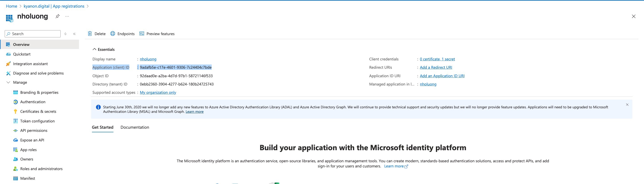644x184 pixels.
Task: Collapse the Essentials section
Action: pyautogui.click(x=94, y=49)
